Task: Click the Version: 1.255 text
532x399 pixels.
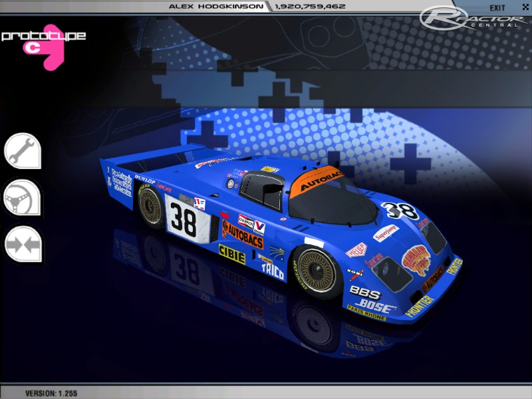Action: pos(51,394)
